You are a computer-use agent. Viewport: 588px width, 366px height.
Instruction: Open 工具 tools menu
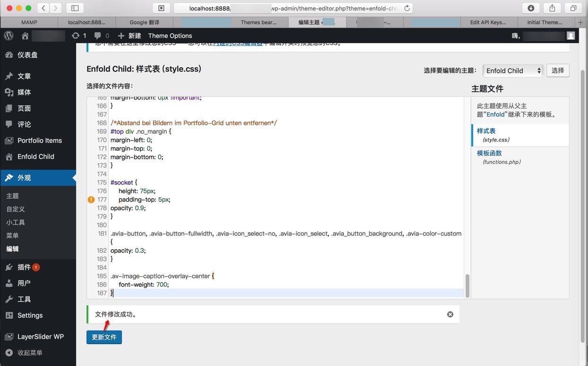pos(38,299)
